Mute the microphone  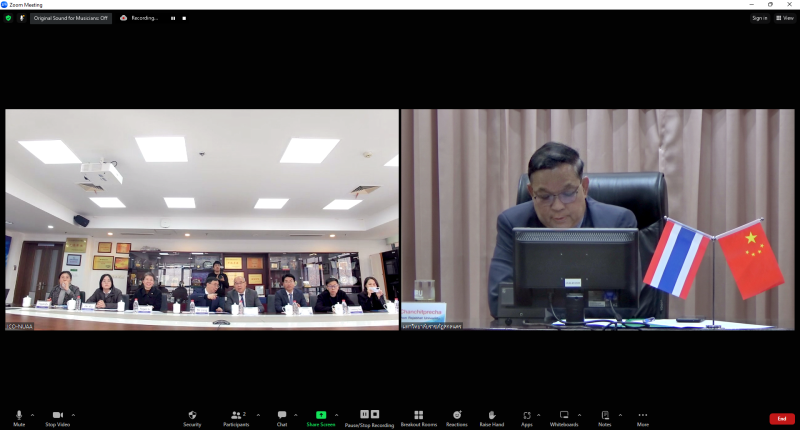[x=19, y=415]
